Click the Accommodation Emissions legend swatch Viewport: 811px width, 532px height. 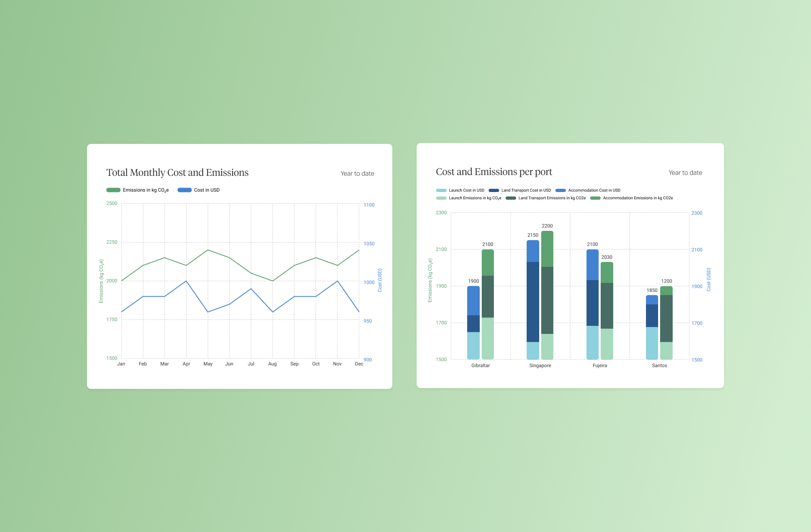(595, 198)
